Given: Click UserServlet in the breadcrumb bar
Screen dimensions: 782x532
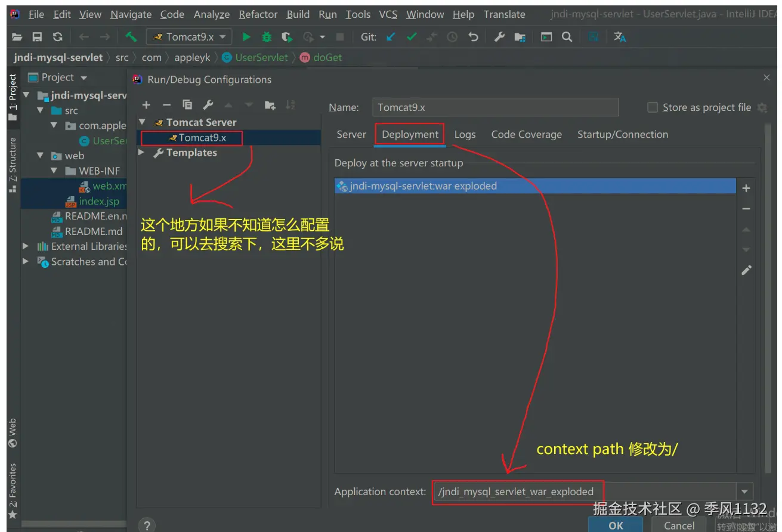Looking at the screenshot, I should (x=255, y=57).
